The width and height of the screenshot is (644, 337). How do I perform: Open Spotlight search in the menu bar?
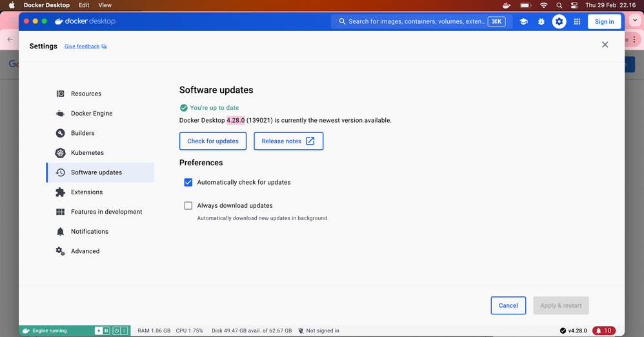point(559,5)
